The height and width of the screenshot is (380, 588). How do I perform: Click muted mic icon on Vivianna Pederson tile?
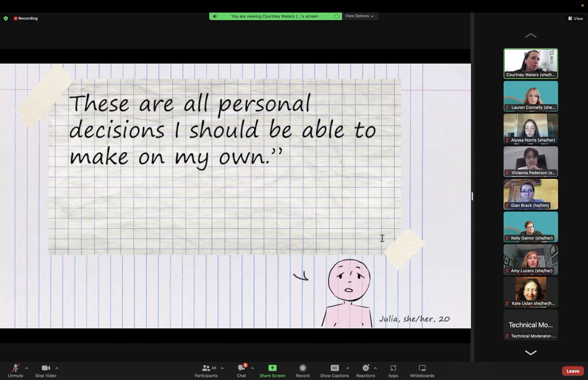[x=508, y=173]
